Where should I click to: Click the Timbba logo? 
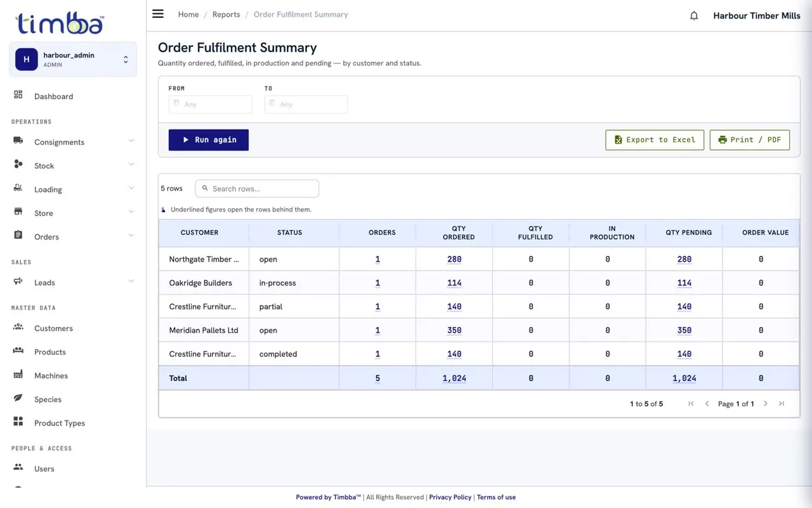(60, 23)
